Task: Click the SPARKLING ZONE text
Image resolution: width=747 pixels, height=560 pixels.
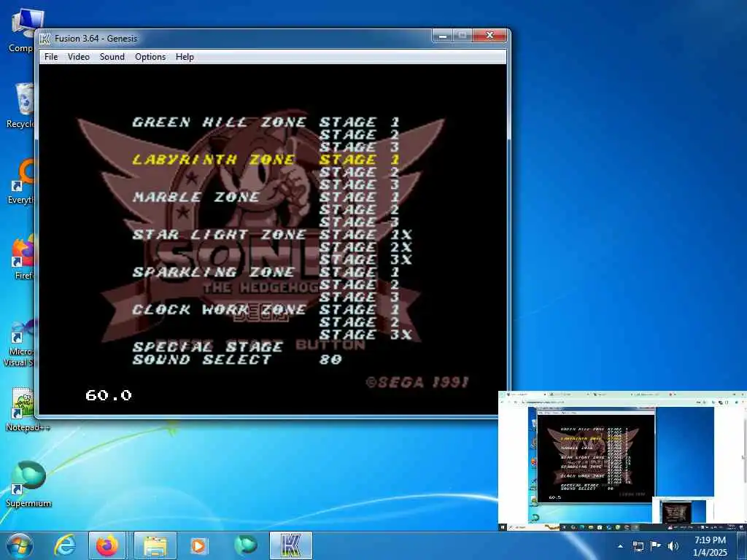Action: tap(214, 273)
